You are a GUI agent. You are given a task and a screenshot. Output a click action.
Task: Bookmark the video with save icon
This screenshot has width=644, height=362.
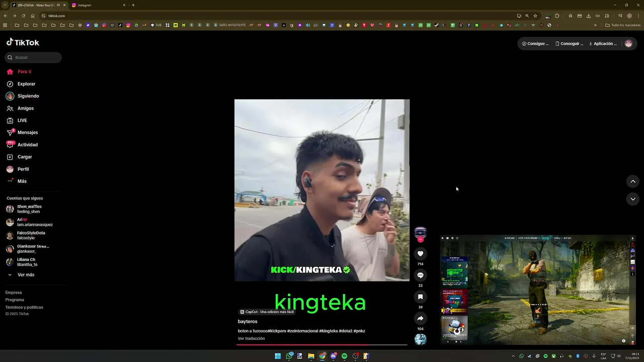[x=420, y=297]
